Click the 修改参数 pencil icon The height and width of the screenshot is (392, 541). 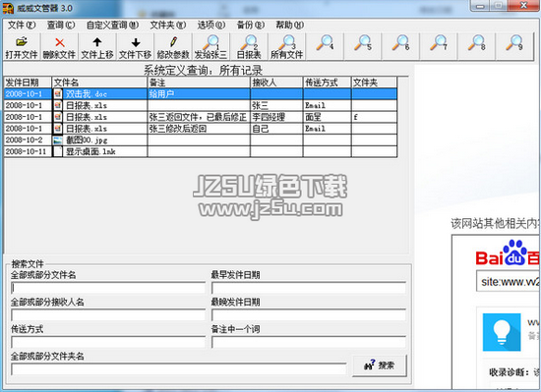coord(173,42)
